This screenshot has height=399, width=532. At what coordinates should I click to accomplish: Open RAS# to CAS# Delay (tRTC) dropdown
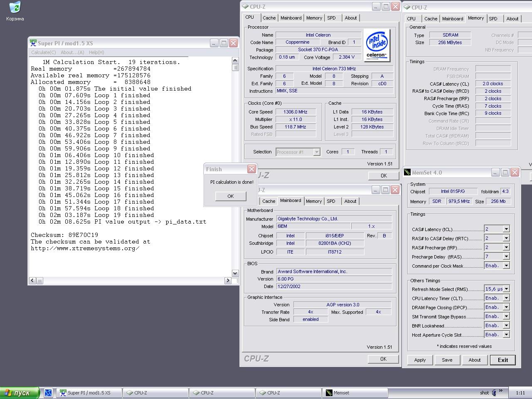pyautogui.click(x=506, y=238)
